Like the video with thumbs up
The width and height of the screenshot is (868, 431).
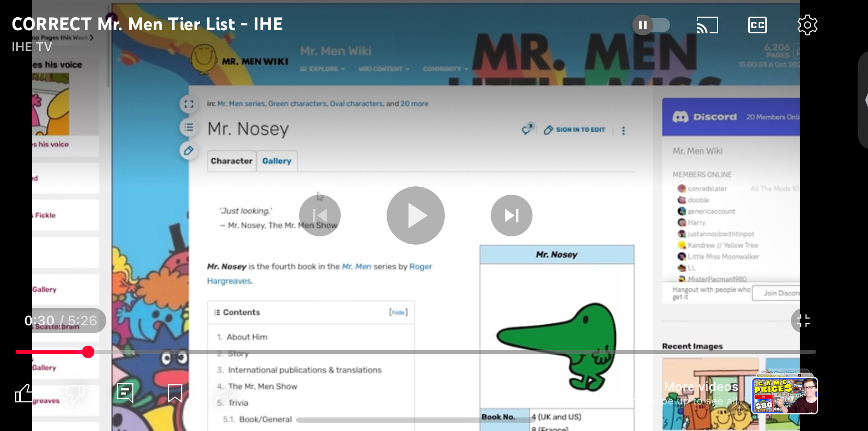tap(24, 394)
